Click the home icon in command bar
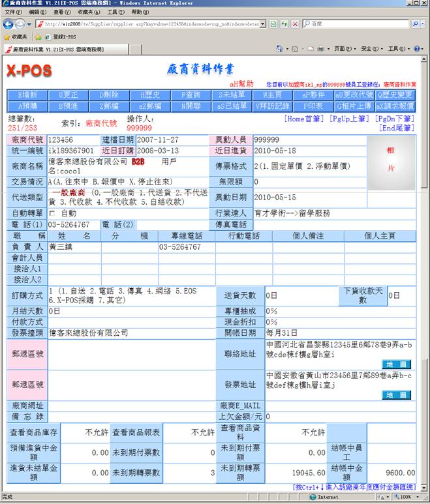This screenshot has height=504, width=430. [x=280, y=49]
